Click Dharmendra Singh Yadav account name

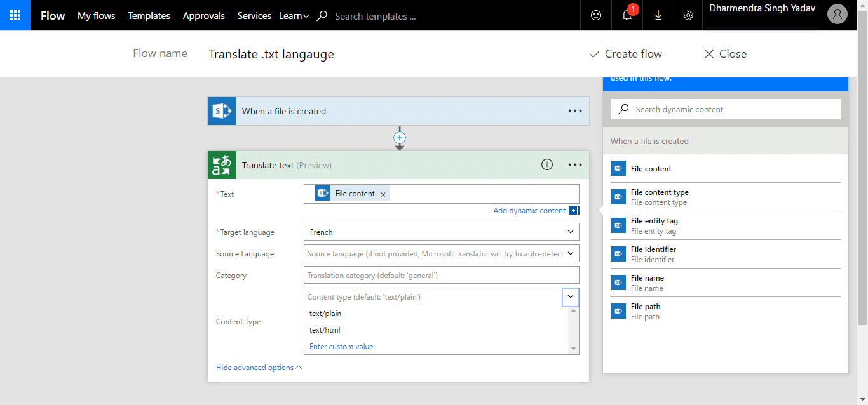pyautogui.click(x=762, y=8)
